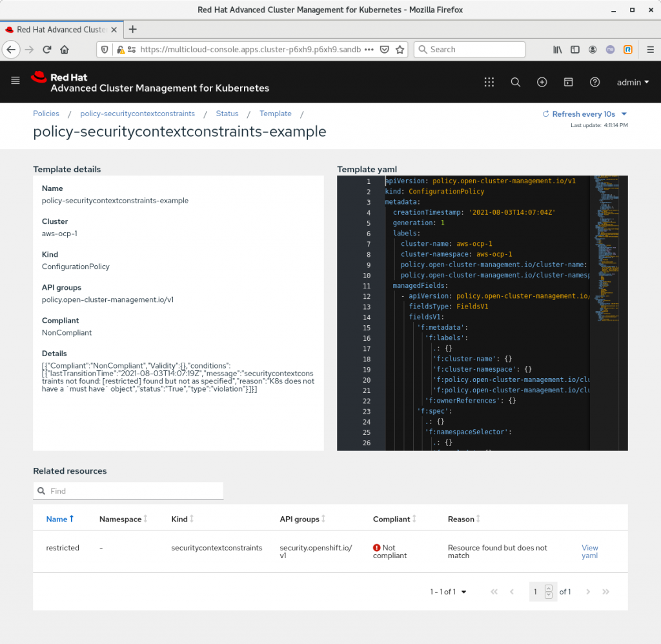661x644 pixels.
Task: Sort the table by Kind column
Action: (x=182, y=519)
